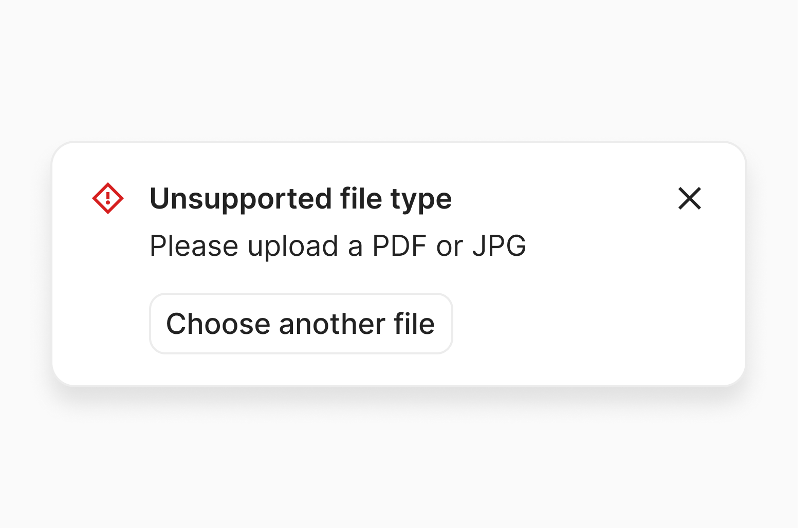Click the red diamond error icon
This screenshot has height=528, width=812.
pyautogui.click(x=108, y=198)
